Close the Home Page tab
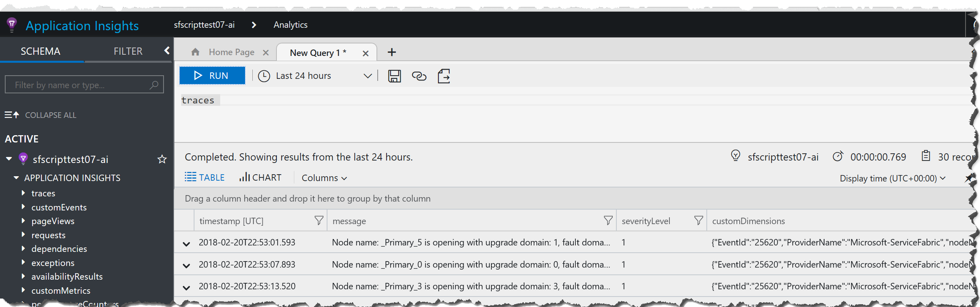The width and height of the screenshot is (980, 307). point(266,53)
